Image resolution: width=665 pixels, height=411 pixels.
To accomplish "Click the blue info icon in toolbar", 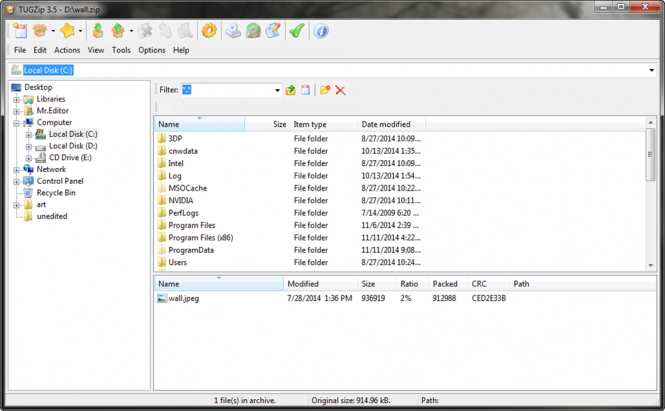I will point(321,31).
